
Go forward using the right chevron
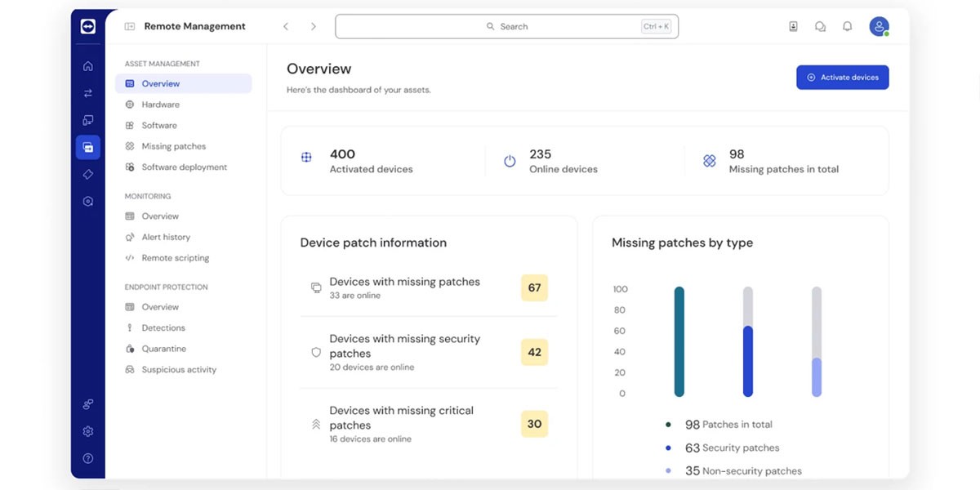pyautogui.click(x=313, y=26)
